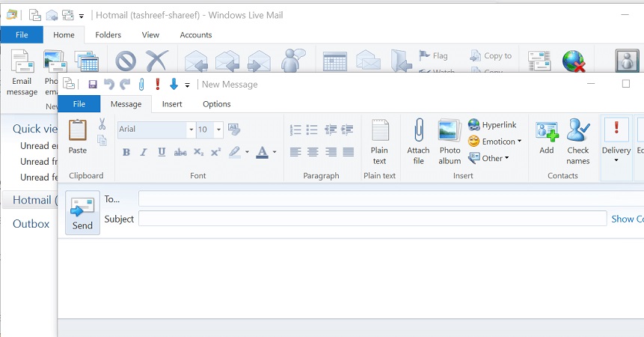
Task: Set high importance red exclamation icon
Action: click(157, 84)
